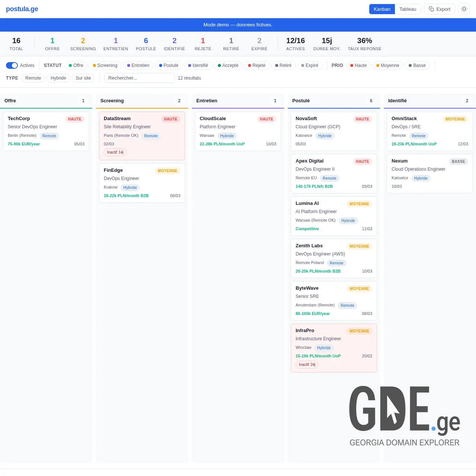Toggle the light/dark theme sun icon
The width and height of the screenshot is (476, 476).
[x=464, y=9]
